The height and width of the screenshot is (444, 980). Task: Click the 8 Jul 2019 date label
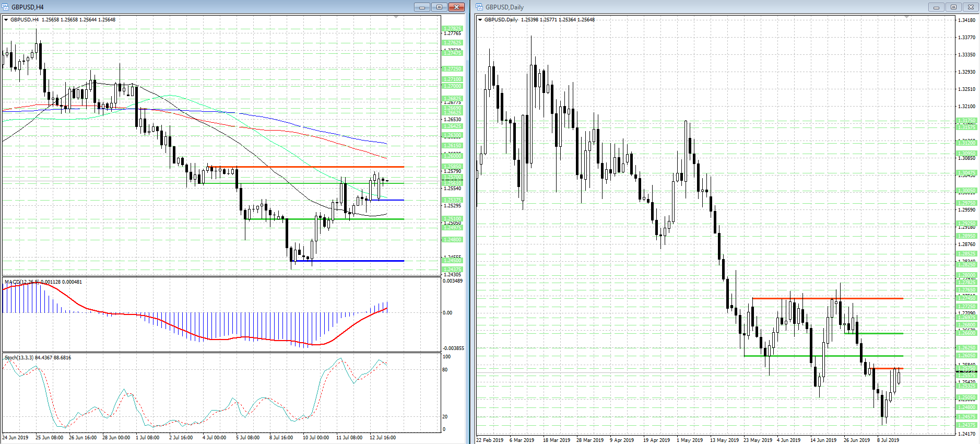[x=888, y=440]
